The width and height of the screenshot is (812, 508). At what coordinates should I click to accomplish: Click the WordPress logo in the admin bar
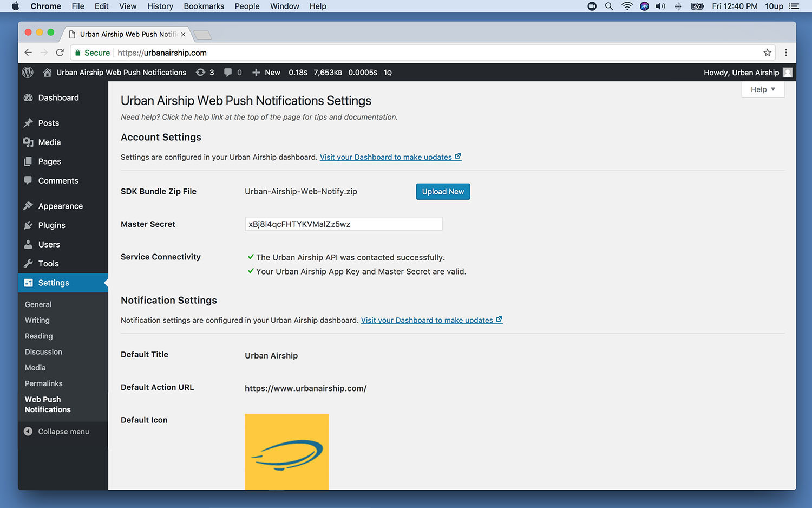[27, 72]
